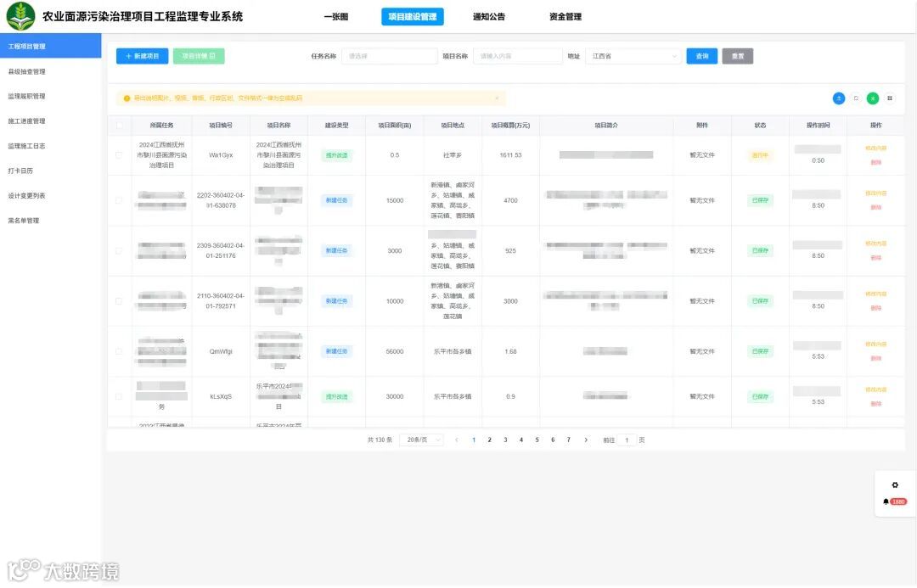917x588 pixels.
Task: Toggle the select-all checkbox in the table header
Action: coord(120,125)
